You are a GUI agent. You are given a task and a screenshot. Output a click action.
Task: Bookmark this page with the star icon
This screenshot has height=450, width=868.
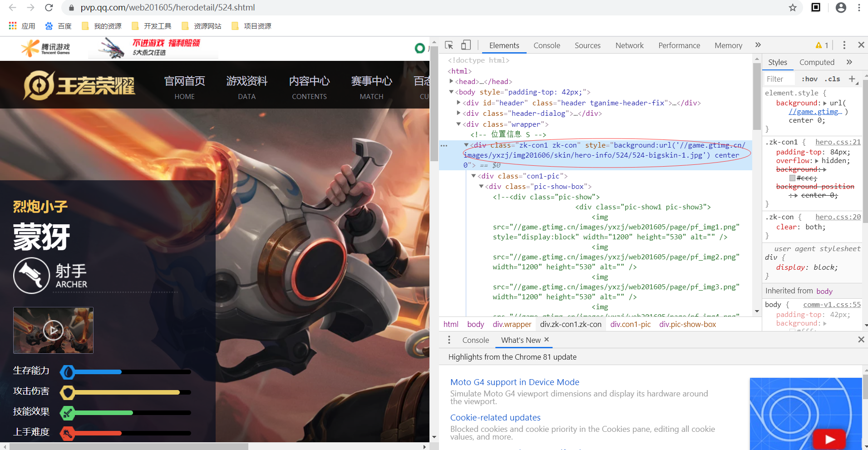pyautogui.click(x=793, y=8)
